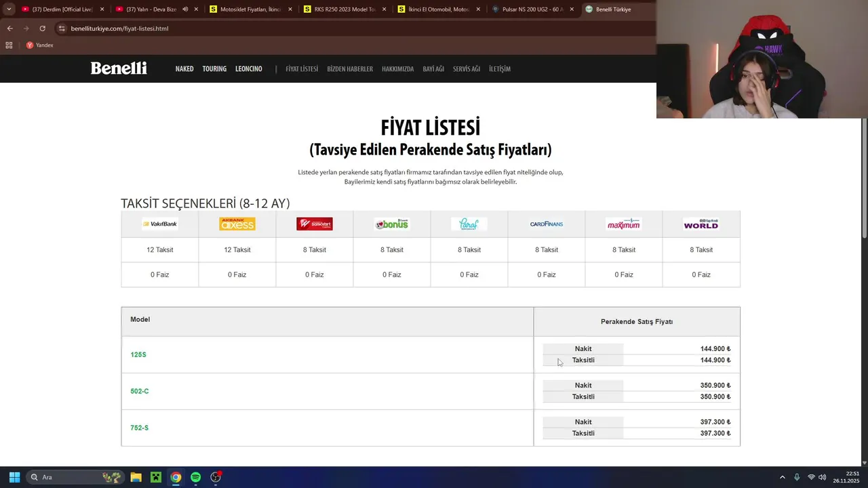Show hidden system tray icons

(x=783, y=477)
